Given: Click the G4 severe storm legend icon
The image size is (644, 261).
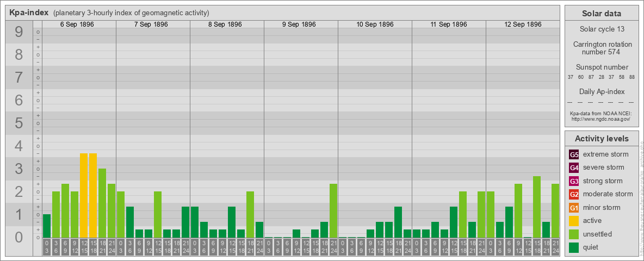Looking at the screenshot, I should tap(574, 168).
